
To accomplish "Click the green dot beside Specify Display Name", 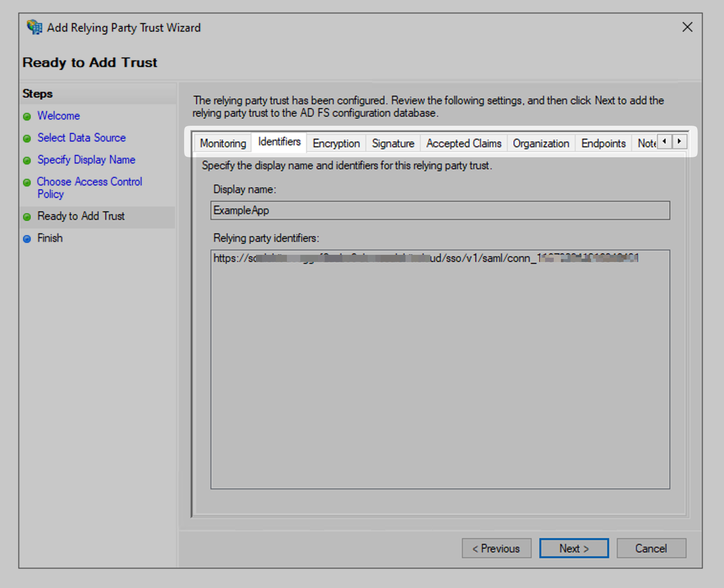I will 27,160.
